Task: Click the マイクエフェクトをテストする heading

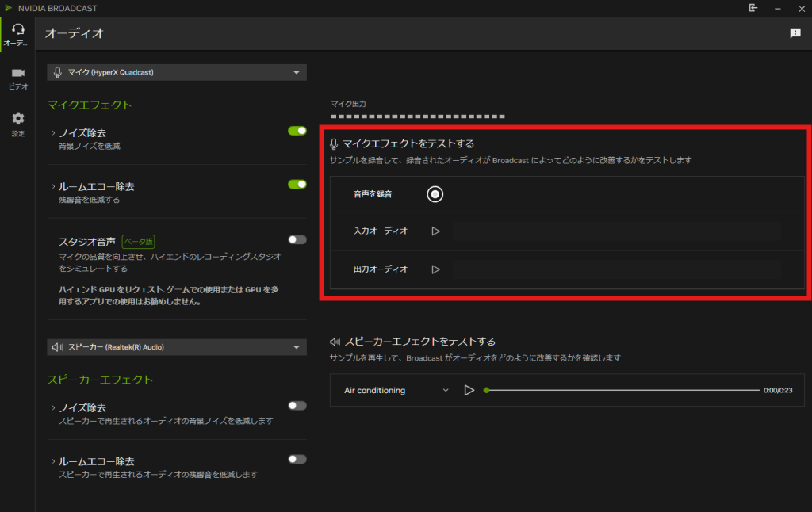Action: point(408,144)
